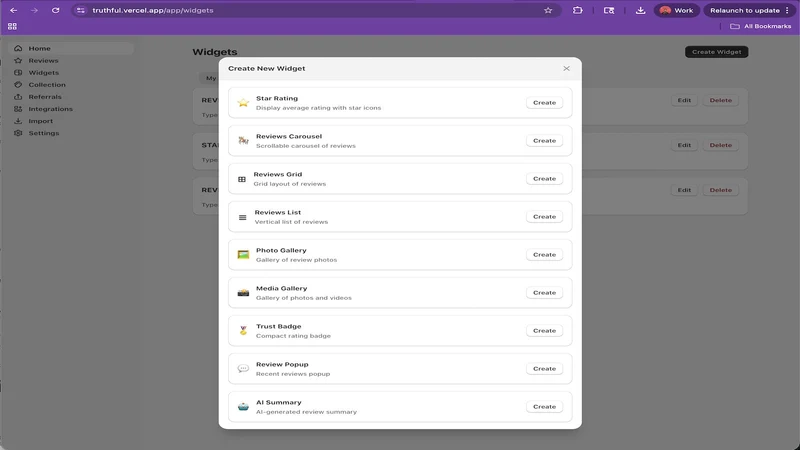Click the 'Create New Widget' dialog title
Screen dimensions: 800x450
click(x=266, y=68)
